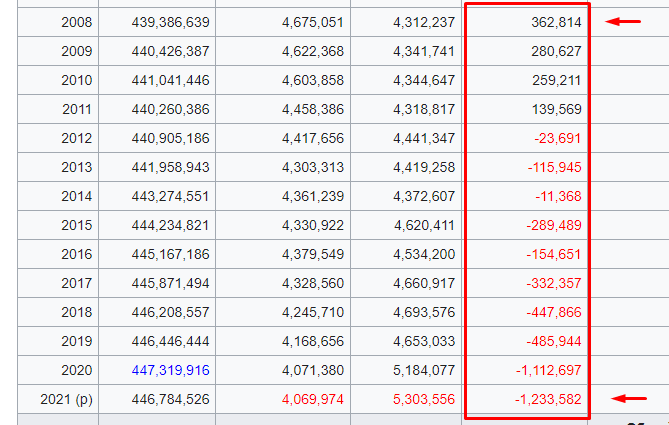Click red deaths value 5,303,556

(424, 399)
